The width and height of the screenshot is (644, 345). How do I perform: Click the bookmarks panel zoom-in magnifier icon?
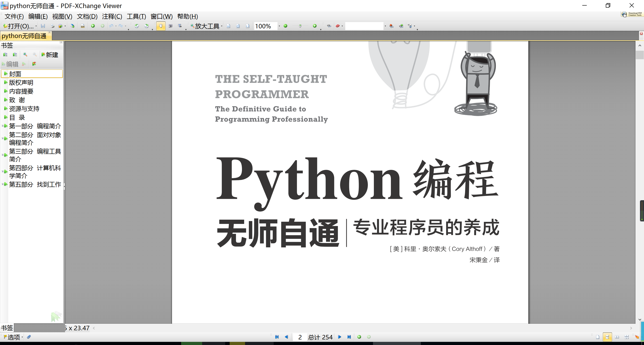click(x=25, y=55)
